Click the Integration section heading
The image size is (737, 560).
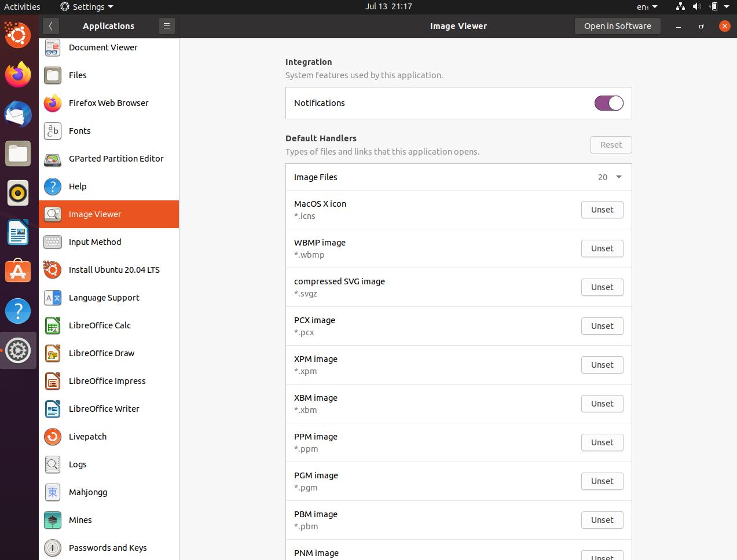309,62
